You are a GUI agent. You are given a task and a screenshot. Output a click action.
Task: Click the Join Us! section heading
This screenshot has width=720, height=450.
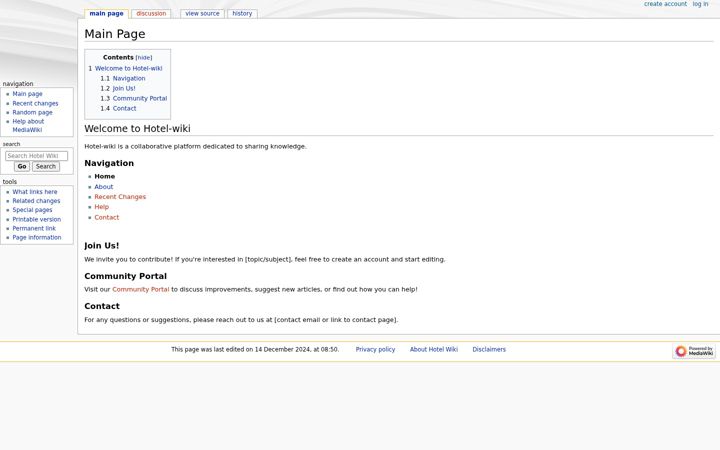click(101, 246)
